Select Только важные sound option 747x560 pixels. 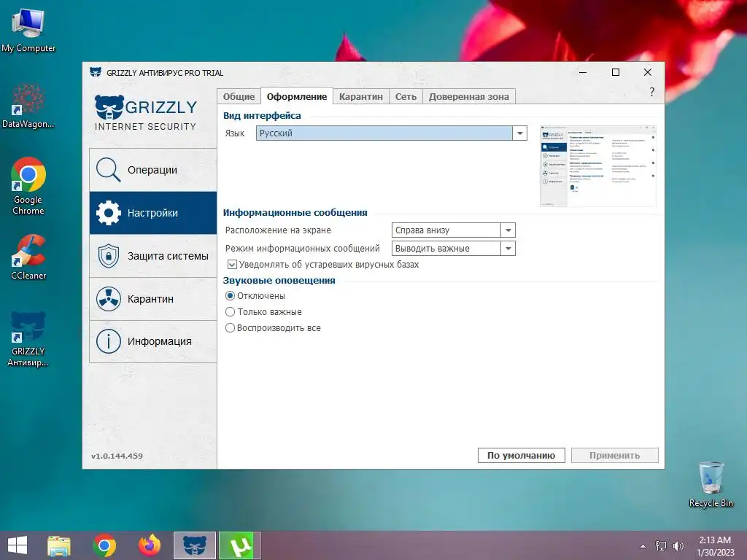click(x=230, y=312)
